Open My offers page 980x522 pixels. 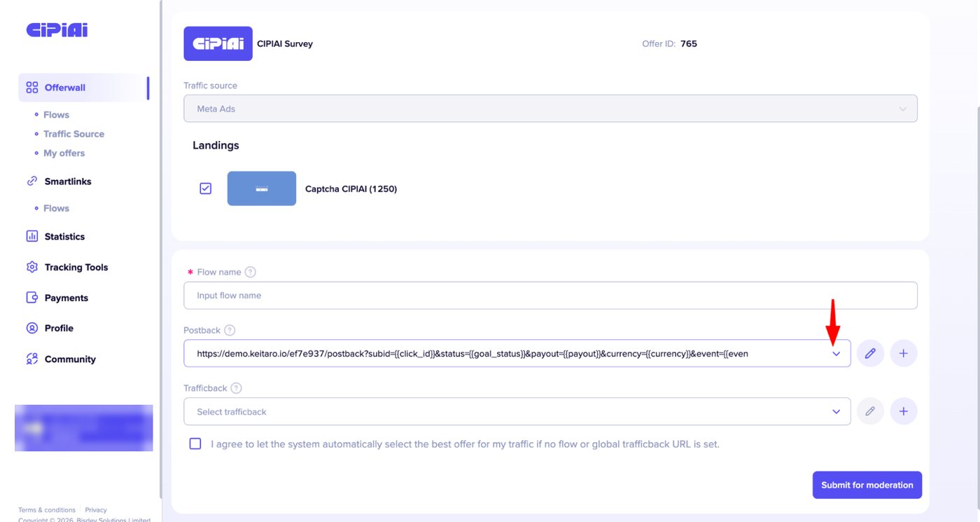pyautogui.click(x=64, y=153)
